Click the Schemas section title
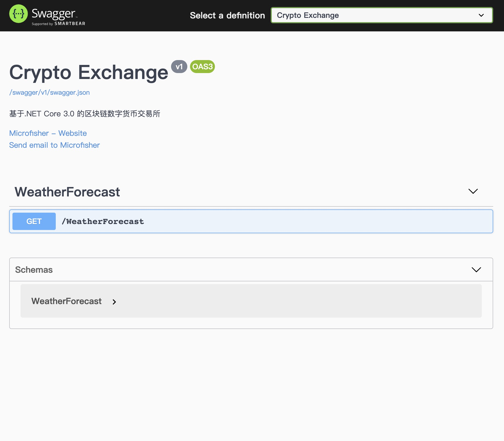 coord(34,270)
